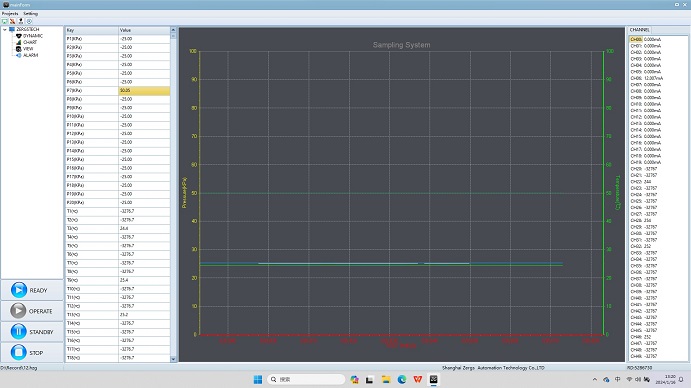The image size is (691, 388).
Task: Click the STOP button
Action: [x=32, y=352]
